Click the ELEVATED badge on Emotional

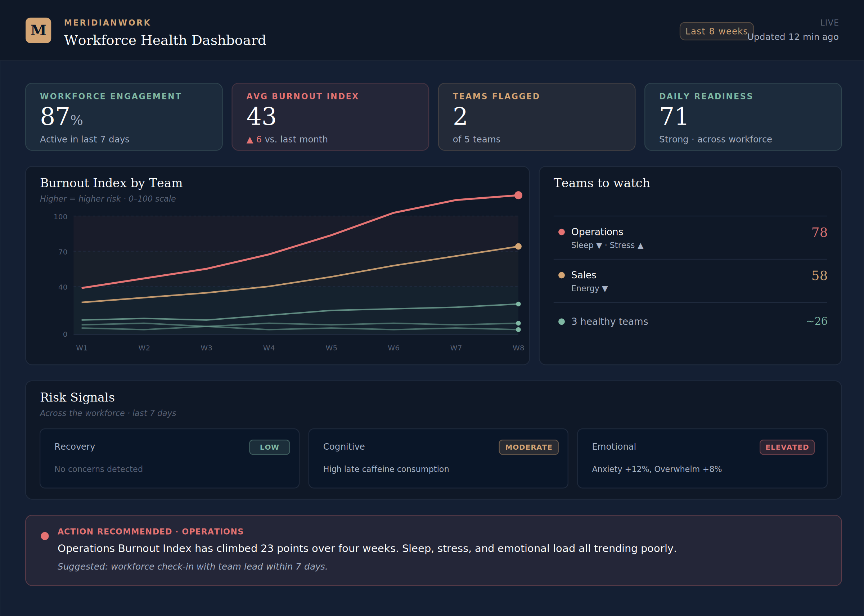point(787,447)
